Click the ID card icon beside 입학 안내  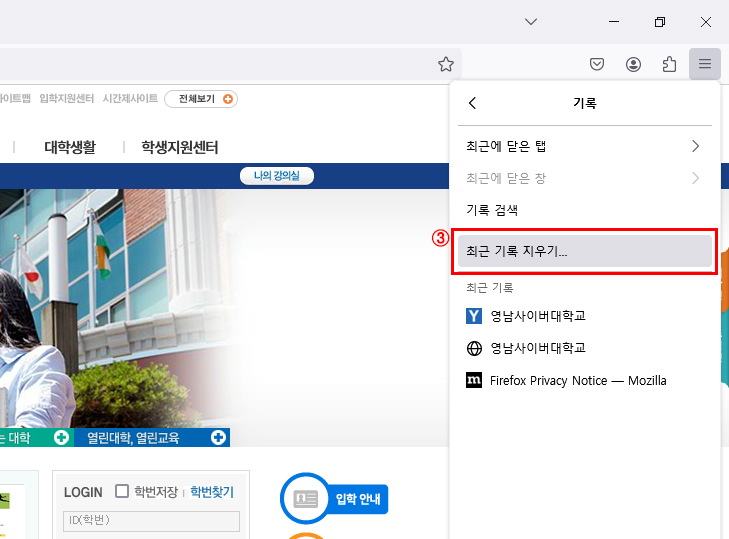(305, 499)
